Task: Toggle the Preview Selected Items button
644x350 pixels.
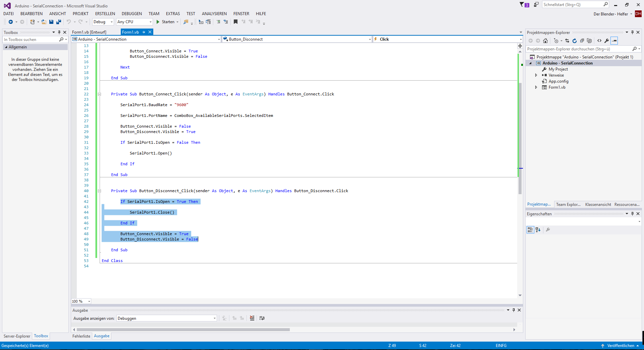Action: [x=614, y=41]
